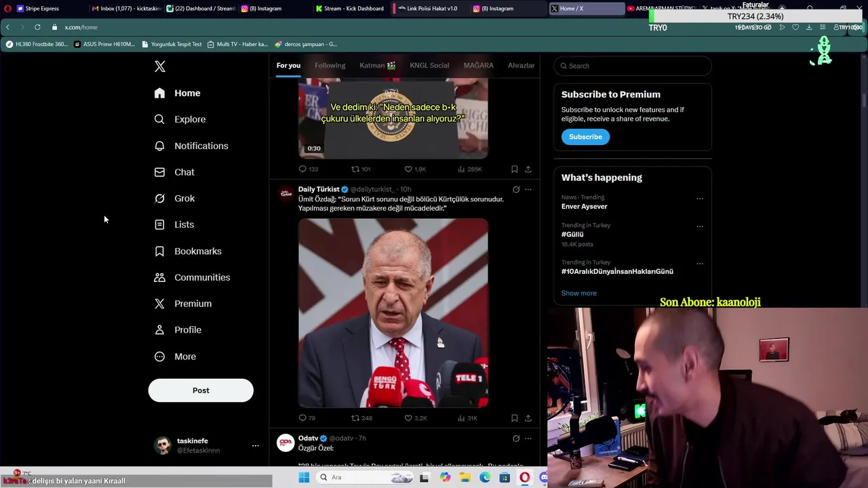The height and width of the screenshot is (488, 868).
Task: Switch to the Katman tab
Action: coord(378,66)
